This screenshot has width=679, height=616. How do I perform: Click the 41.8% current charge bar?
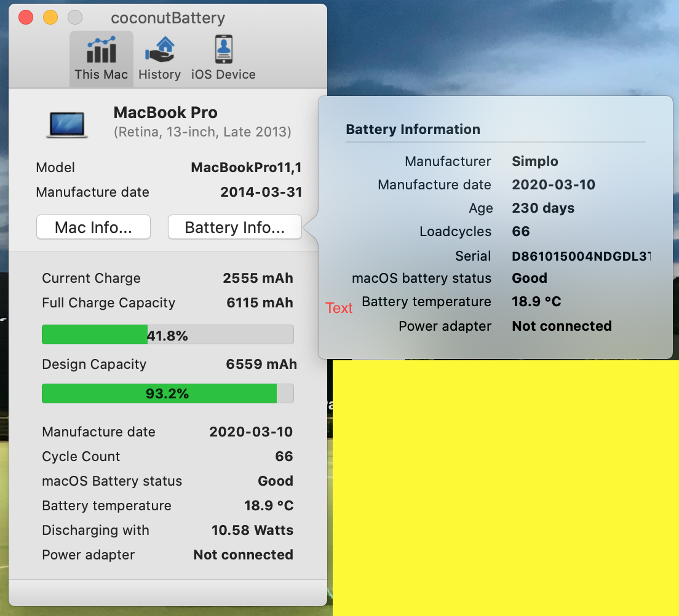coord(168,334)
